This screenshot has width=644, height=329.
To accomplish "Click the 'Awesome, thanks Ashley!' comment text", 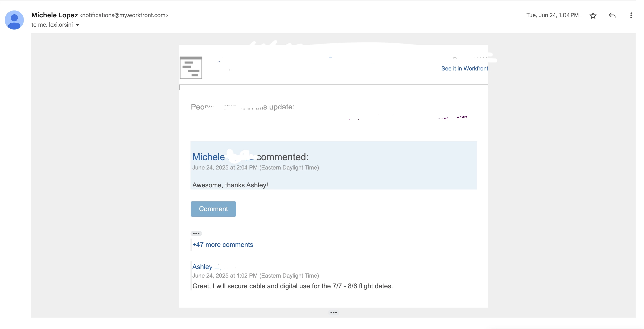I will point(230,185).
